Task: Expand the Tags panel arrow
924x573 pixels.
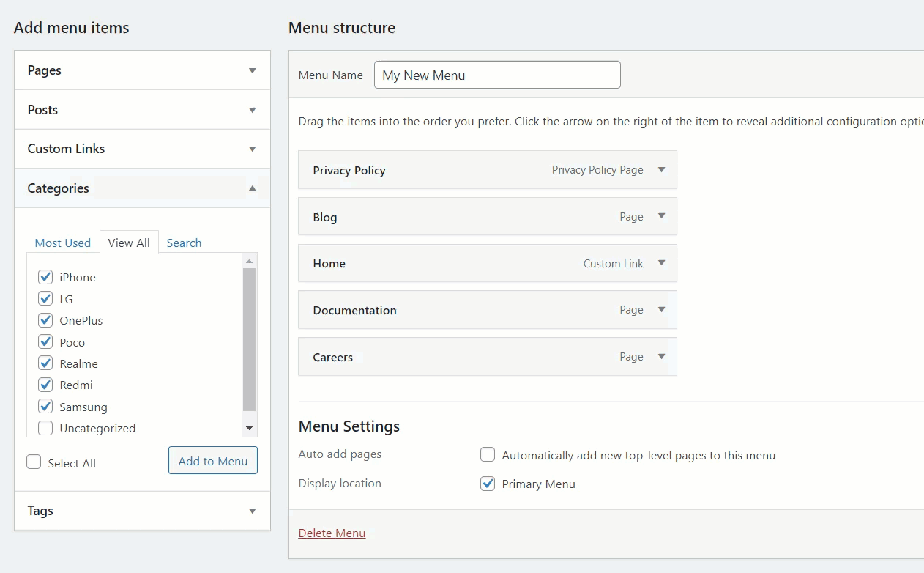Action: [x=253, y=511]
